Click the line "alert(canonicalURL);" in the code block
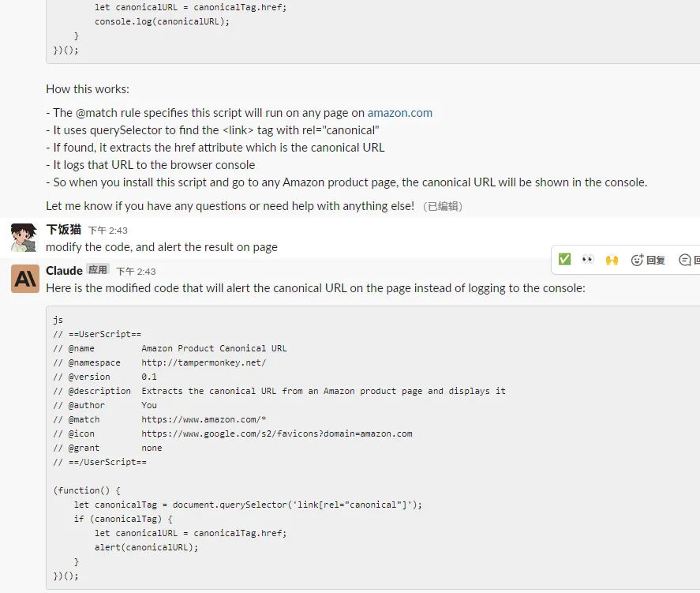 pyautogui.click(x=147, y=547)
